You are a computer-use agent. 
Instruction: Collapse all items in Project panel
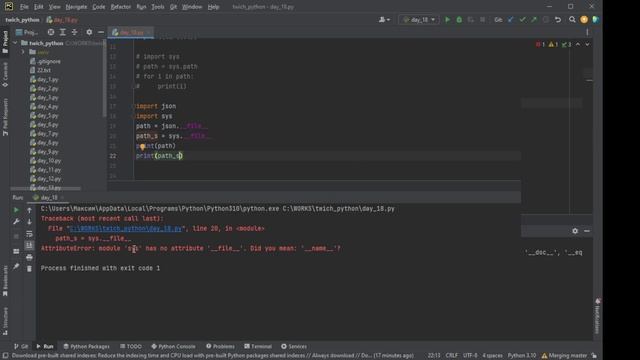74,32
